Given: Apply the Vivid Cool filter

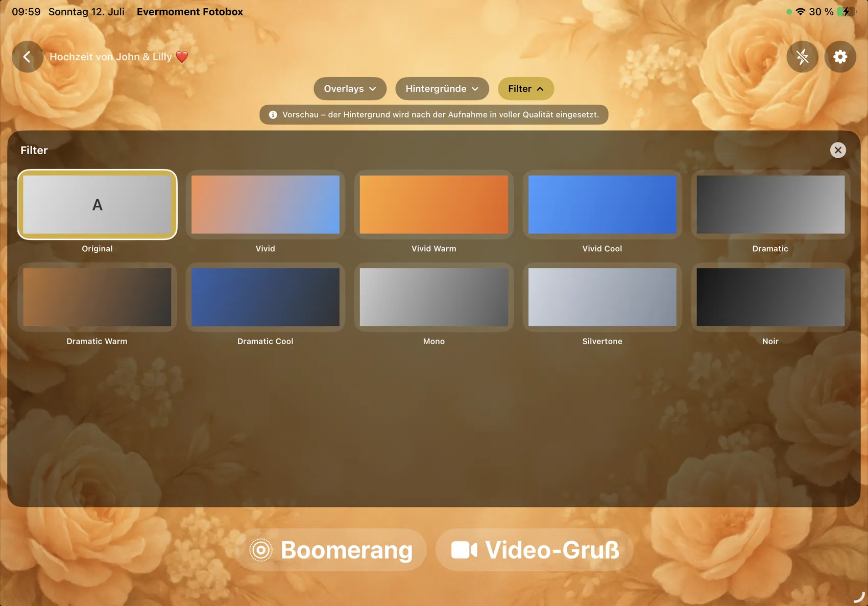Looking at the screenshot, I should click(x=602, y=204).
